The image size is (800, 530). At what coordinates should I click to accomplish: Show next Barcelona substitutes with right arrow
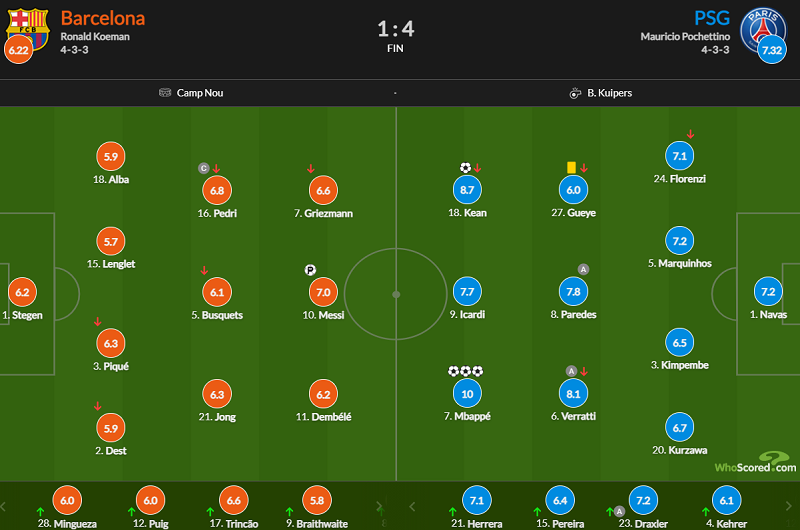pos(379,506)
